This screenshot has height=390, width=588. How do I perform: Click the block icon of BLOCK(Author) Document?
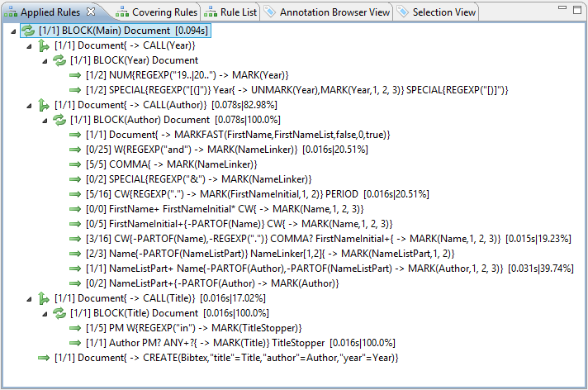(59, 120)
